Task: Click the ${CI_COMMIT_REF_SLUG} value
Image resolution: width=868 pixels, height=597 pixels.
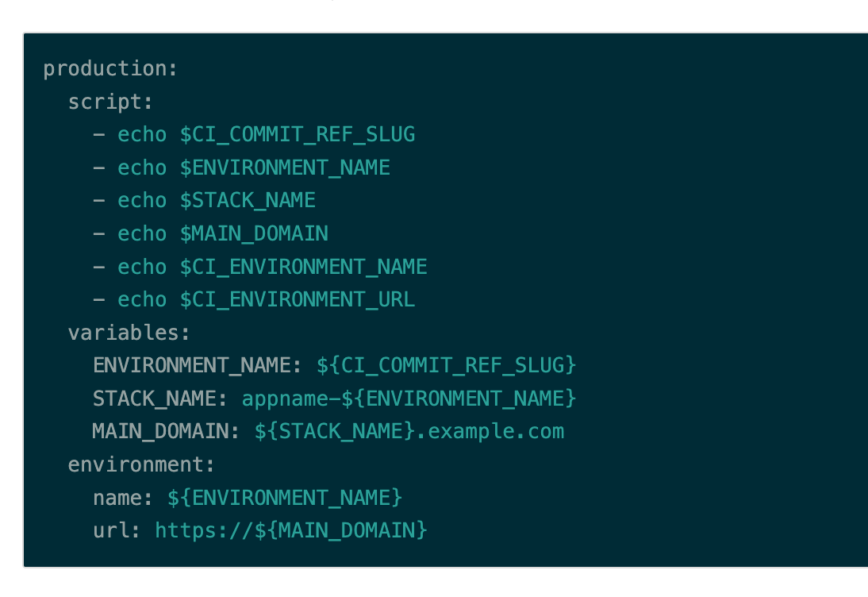Action: [447, 366]
